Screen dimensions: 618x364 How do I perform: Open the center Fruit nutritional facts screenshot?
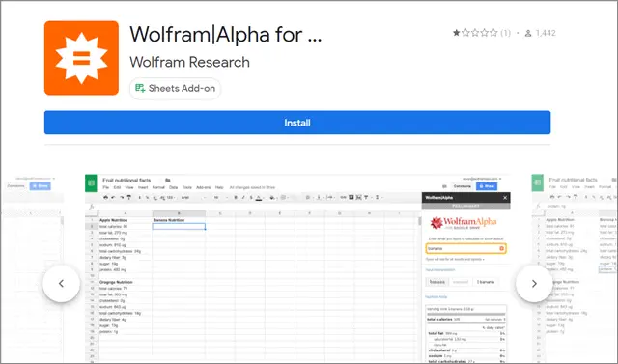(x=297, y=267)
